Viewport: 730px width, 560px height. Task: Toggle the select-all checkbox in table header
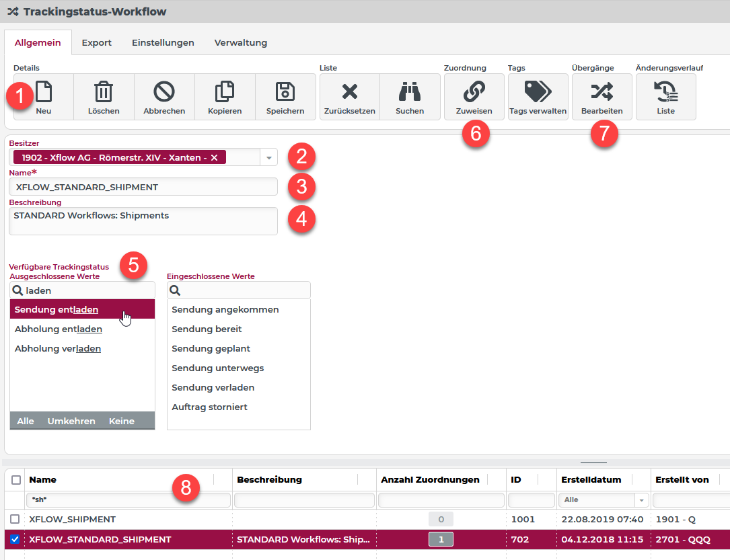click(x=17, y=480)
